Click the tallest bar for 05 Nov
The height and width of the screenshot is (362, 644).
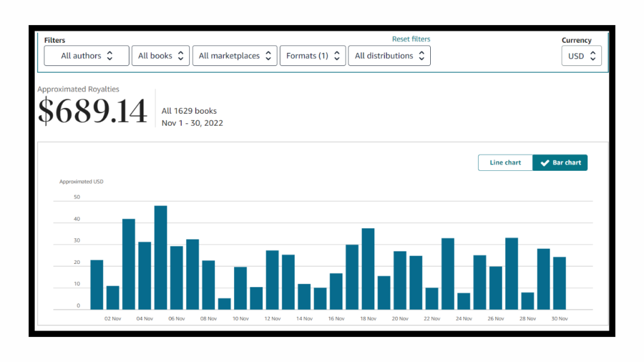click(160, 258)
